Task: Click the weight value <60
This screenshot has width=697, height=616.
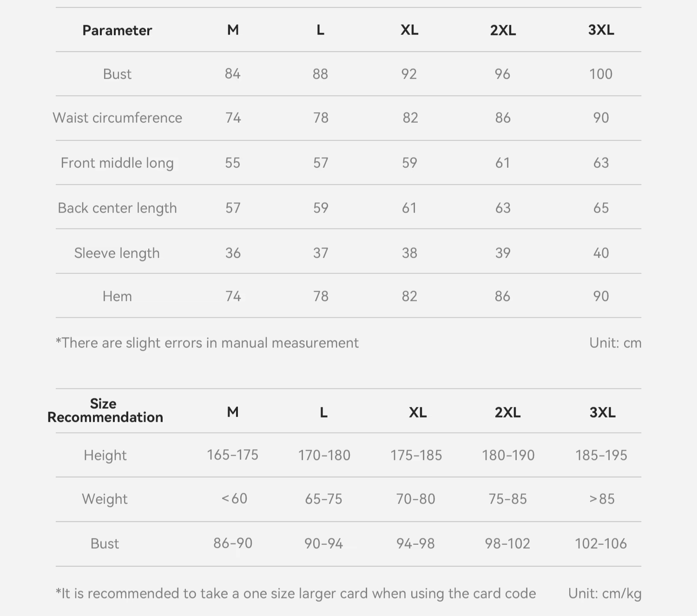Action: pos(234,498)
